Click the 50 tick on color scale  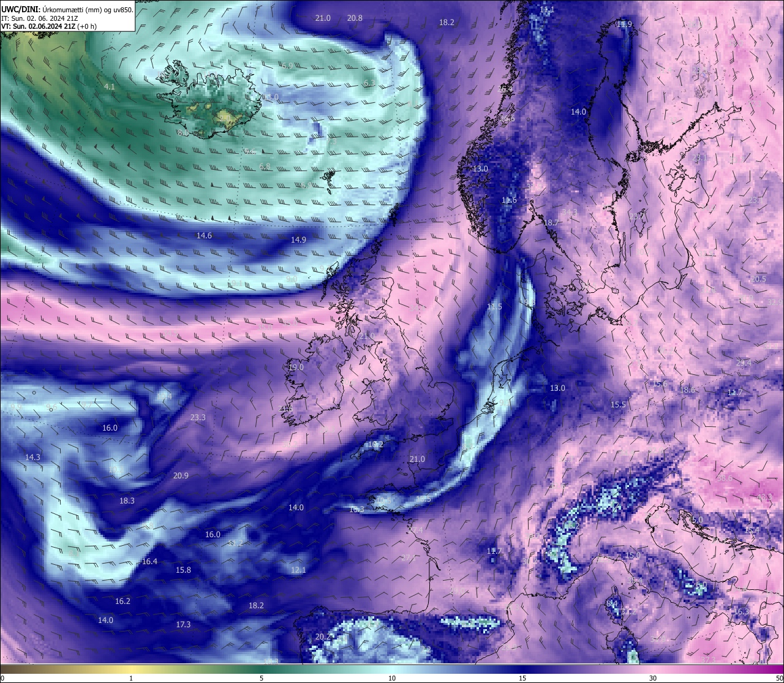tap(778, 678)
